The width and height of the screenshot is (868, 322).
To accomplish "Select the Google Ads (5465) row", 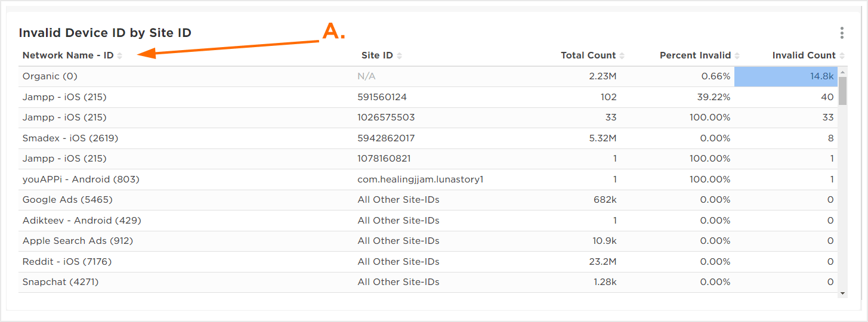I will (x=67, y=200).
